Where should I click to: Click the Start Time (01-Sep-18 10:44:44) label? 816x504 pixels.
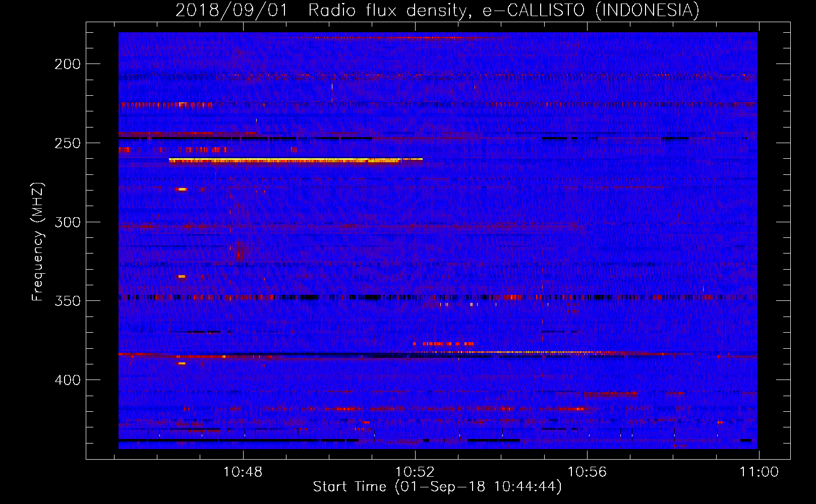click(x=437, y=487)
